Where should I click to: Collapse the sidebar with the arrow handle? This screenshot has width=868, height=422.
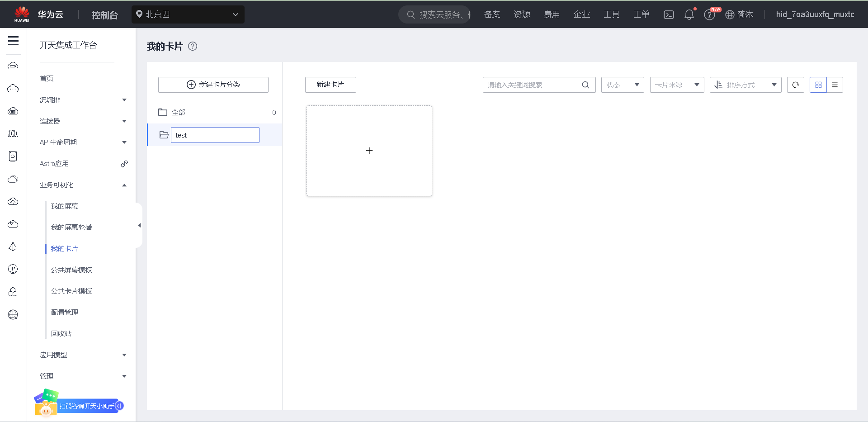point(139,225)
